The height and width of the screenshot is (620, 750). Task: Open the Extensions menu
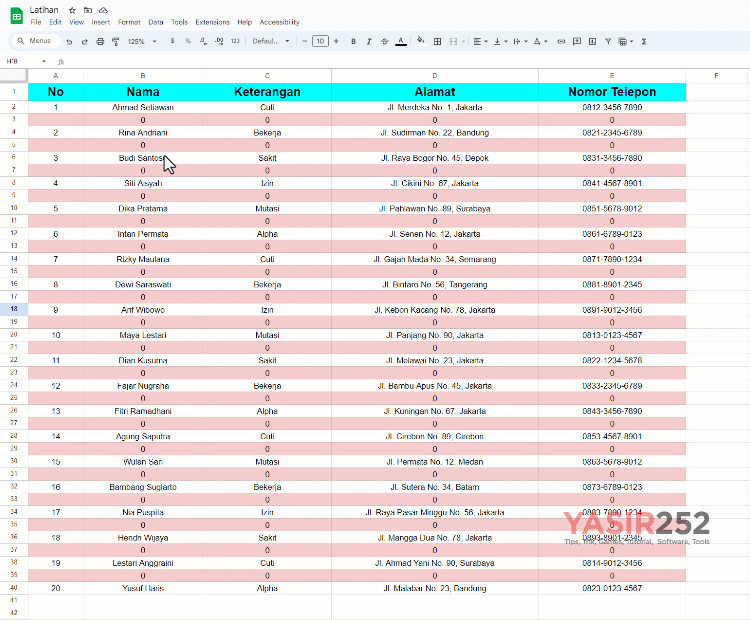(212, 22)
